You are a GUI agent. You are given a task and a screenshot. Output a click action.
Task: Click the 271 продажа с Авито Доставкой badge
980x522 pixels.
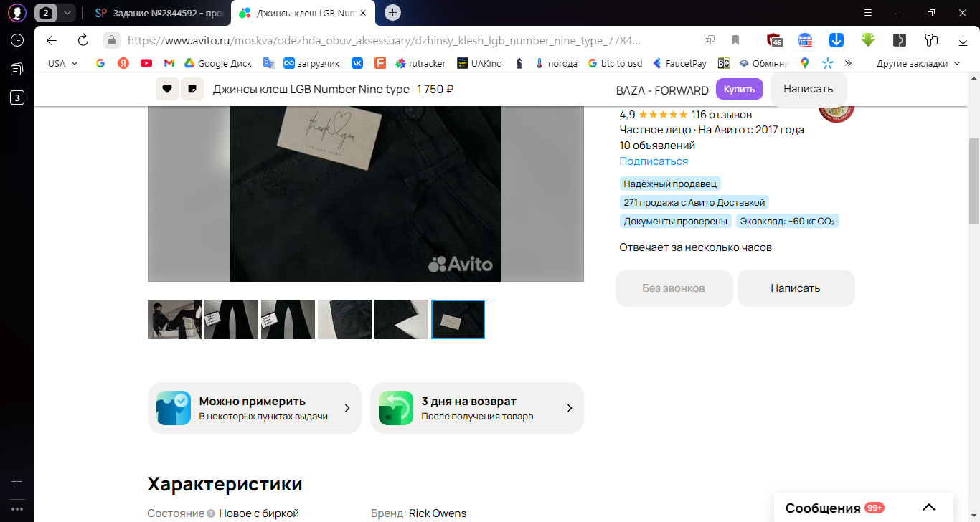coord(694,203)
